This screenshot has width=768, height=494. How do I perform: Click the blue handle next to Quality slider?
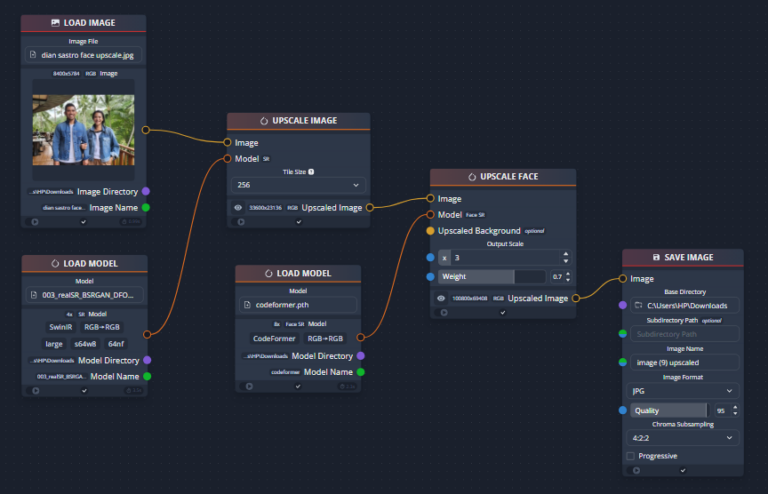[x=622, y=410]
